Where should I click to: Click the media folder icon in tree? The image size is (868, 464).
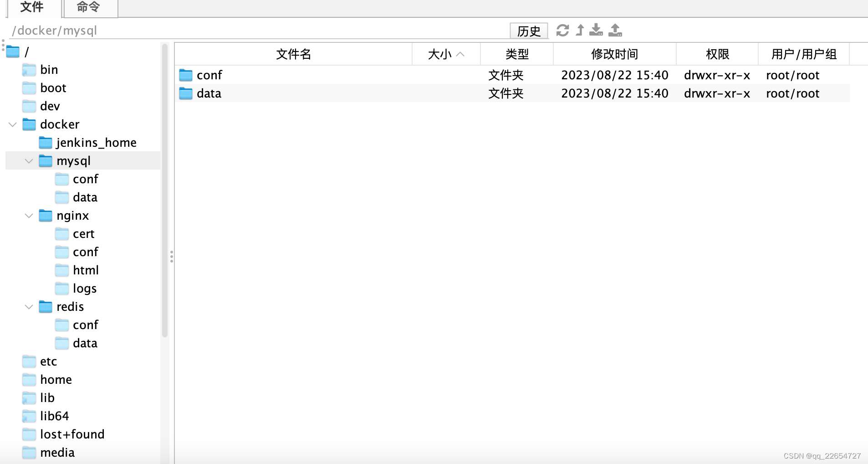pyautogui.click(x=29, y=453)
